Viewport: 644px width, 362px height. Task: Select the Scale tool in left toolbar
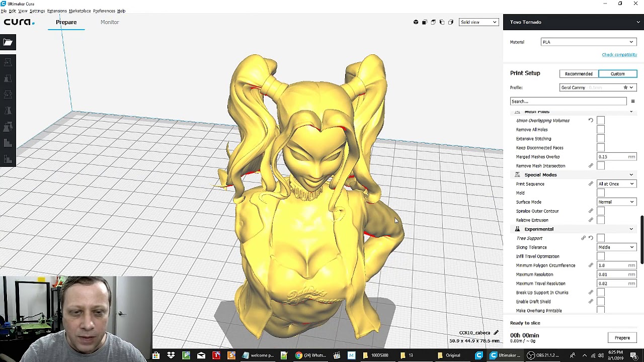click(x=8, y=78)
